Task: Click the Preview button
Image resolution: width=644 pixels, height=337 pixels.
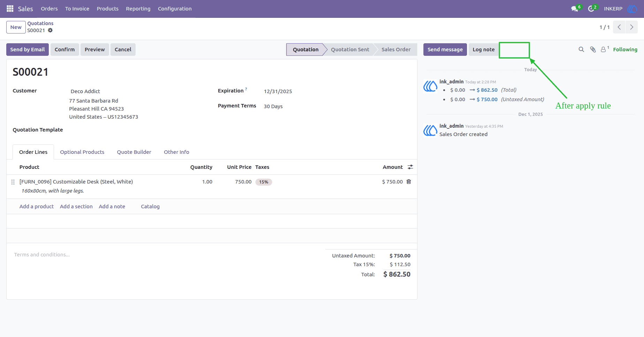Action: pos(95,50)
